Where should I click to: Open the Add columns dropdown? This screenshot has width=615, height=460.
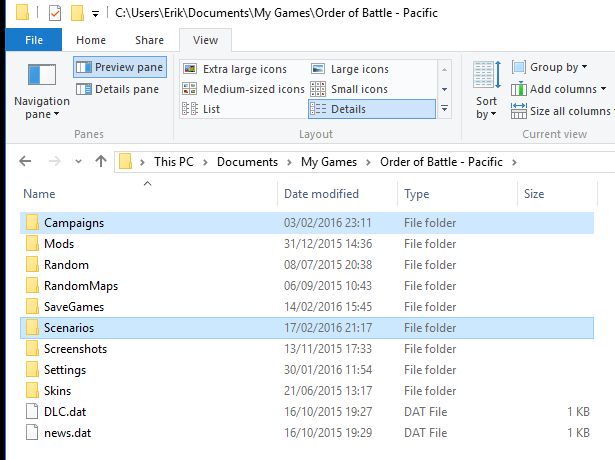559,89
